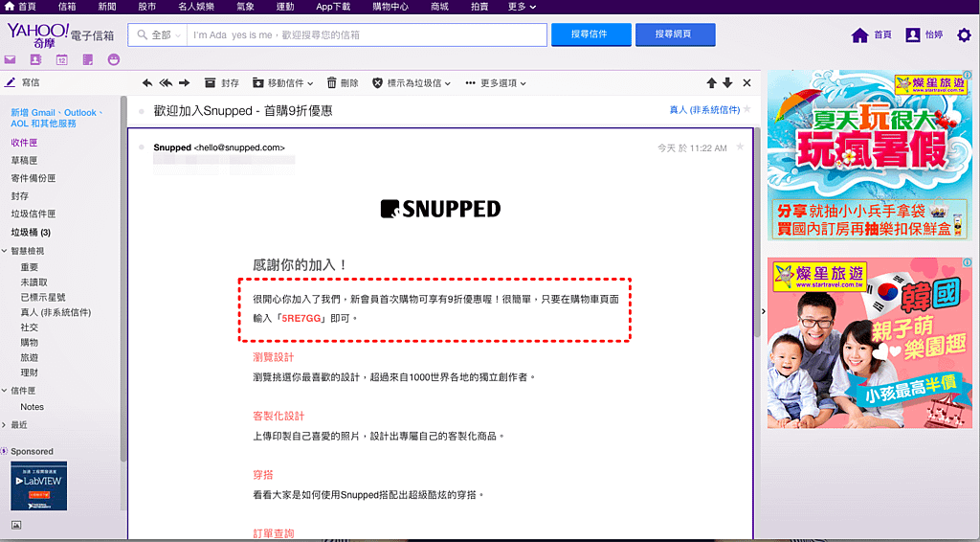Select the 購物 smart view
This screenshot has width=980, height=542.
click(30, 343)
